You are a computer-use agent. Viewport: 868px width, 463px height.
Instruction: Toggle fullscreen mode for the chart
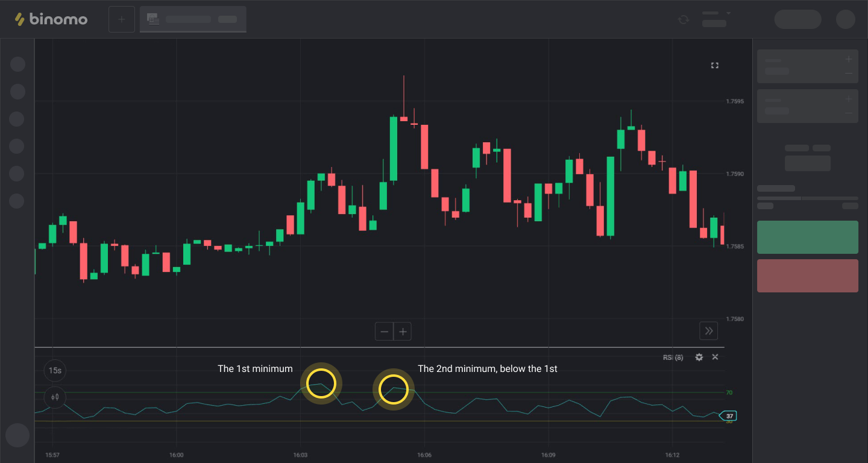[x=715, y=65]
